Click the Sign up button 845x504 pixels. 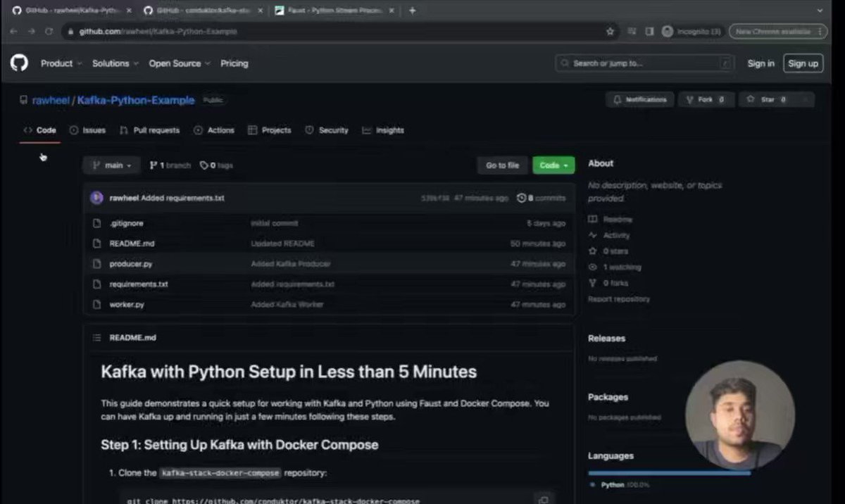click(803, 63)
